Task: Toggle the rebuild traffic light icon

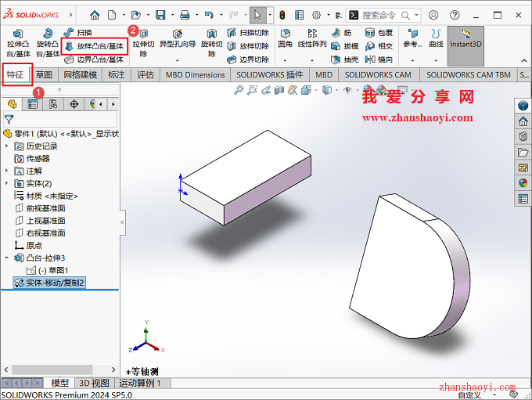Action: [282, 15]
